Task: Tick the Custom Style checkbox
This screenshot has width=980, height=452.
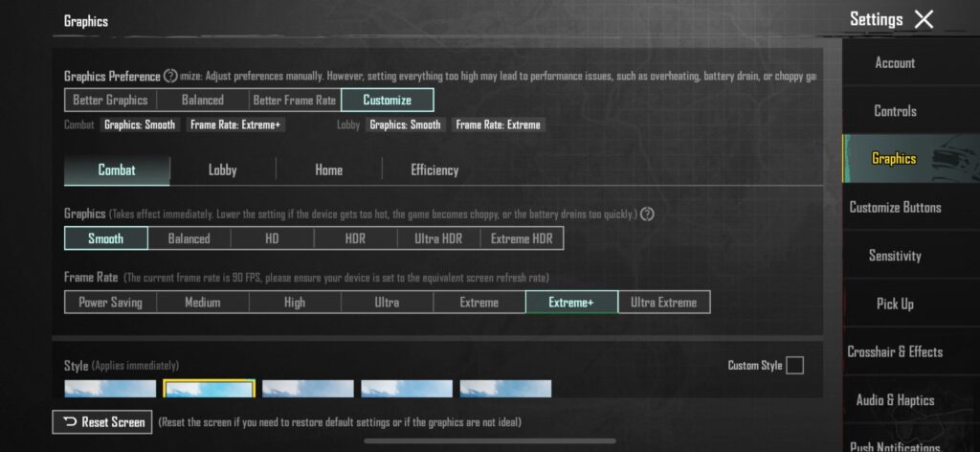Action: (x=794, y=365)
